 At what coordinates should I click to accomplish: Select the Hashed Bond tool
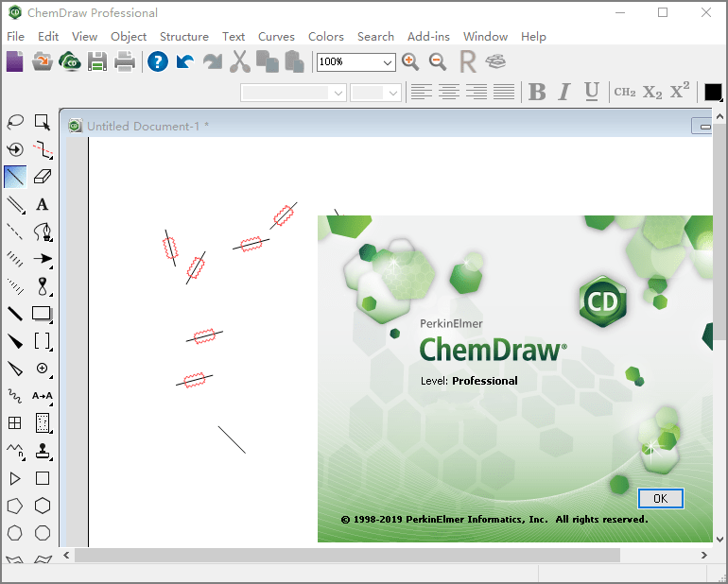15,259
